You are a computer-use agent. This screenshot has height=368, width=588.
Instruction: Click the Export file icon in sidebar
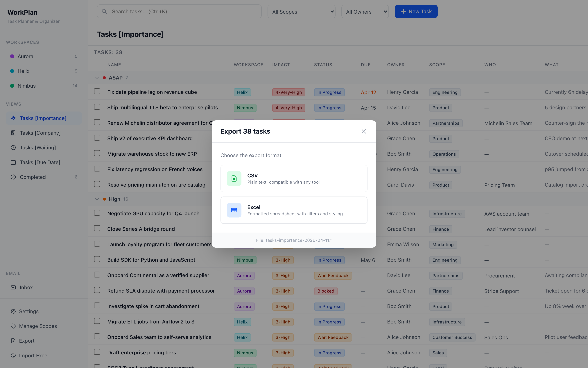coord(13,341)
